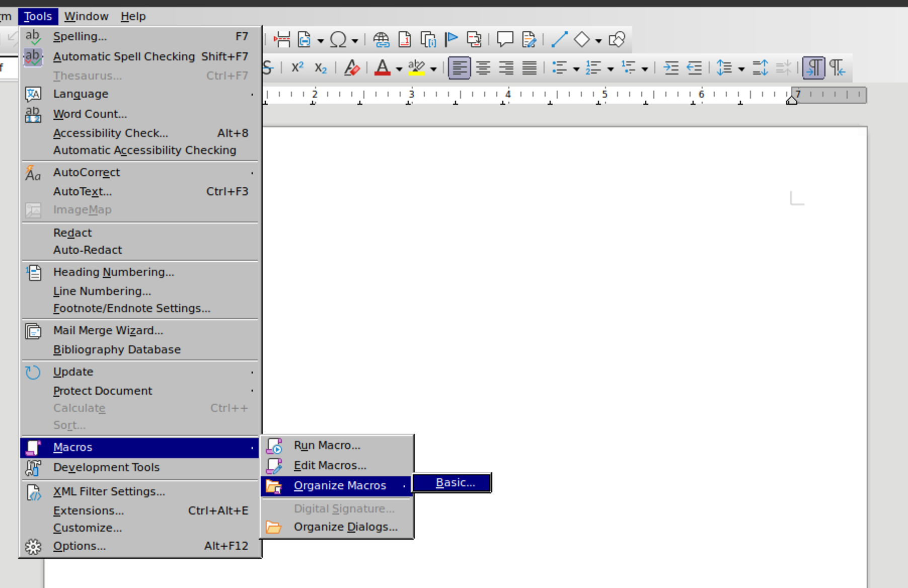Insert a page break from the toolbar
This screenshot has height=588, width=908.
[x=282, y=39]
